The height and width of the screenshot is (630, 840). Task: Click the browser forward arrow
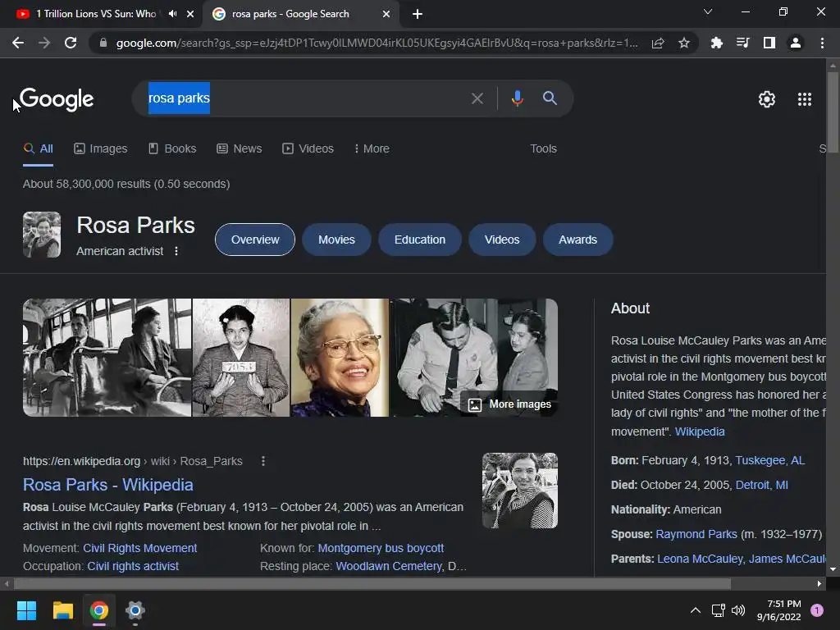[x=44, y=43]
